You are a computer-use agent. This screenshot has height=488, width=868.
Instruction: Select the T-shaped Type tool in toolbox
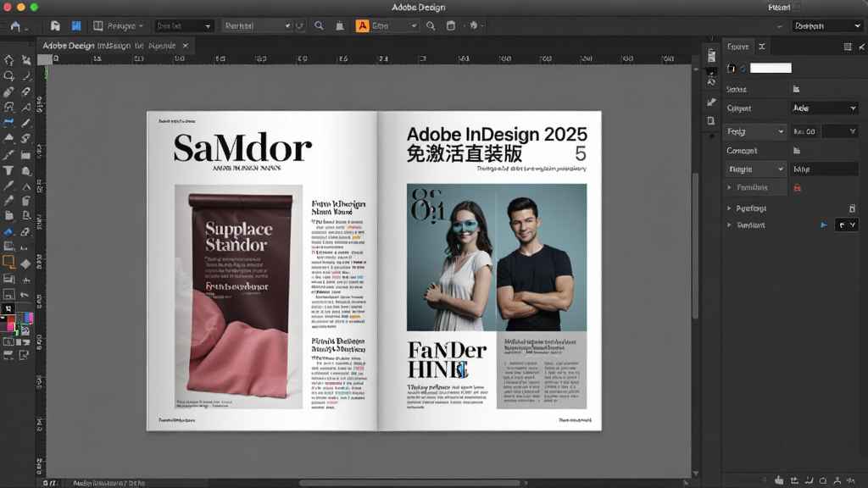[8, 171]
